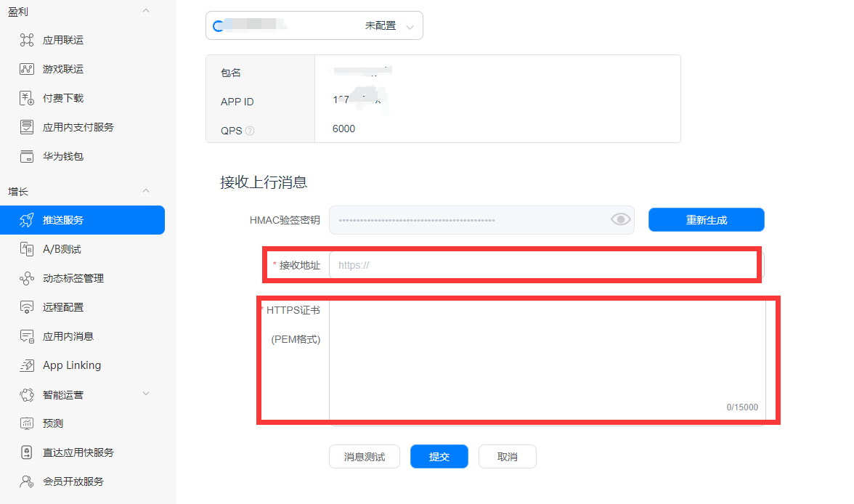Open App Linking menu item
The image size is (854, 504).
(x=72, y=365)
